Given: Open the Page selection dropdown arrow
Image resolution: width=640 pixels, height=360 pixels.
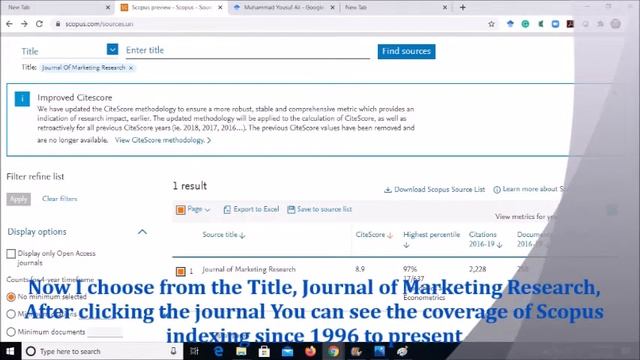Looking at the screenshot, I should click(207, 210).
